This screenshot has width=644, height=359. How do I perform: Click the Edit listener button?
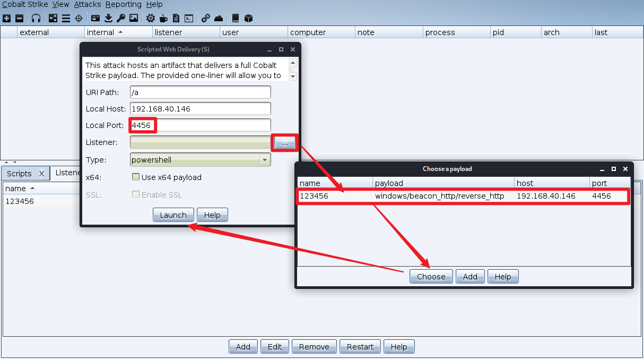pos(275,347)
